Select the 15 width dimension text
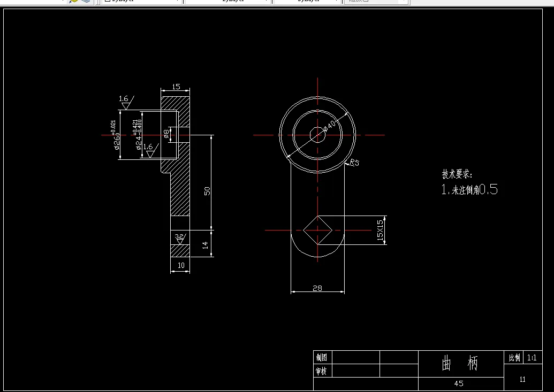This screenshot has width=554, height=392. coord(176,87)
